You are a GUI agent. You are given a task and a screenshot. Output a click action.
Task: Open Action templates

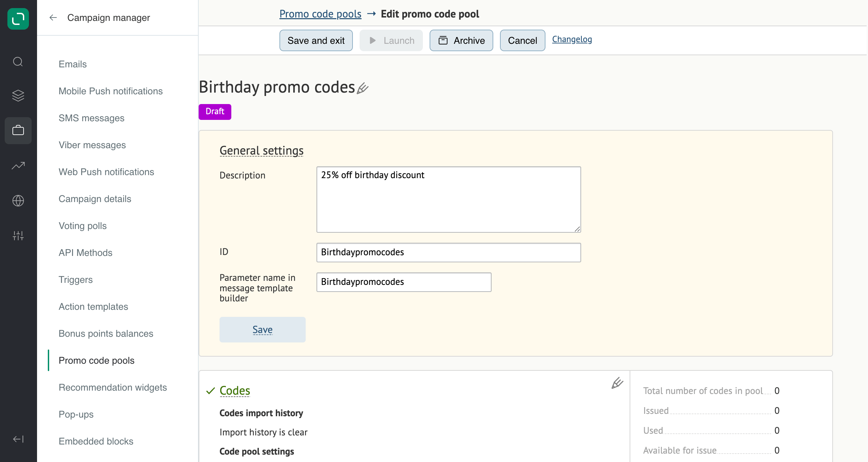[x=93, y=307]
